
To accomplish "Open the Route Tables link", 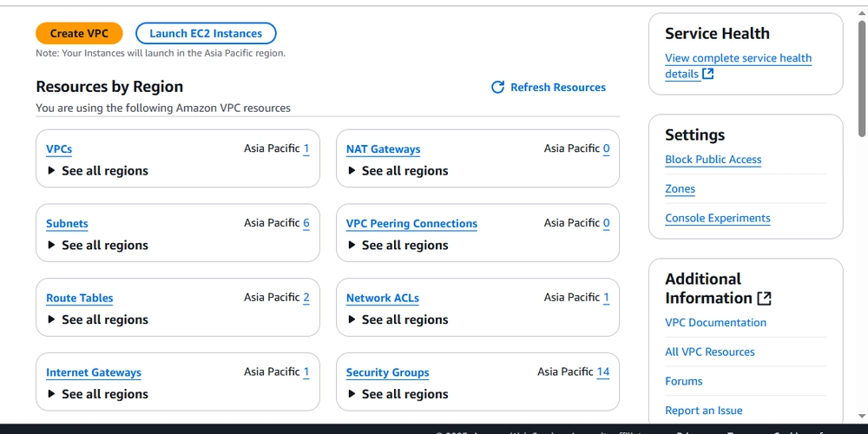I will point(79,298).
